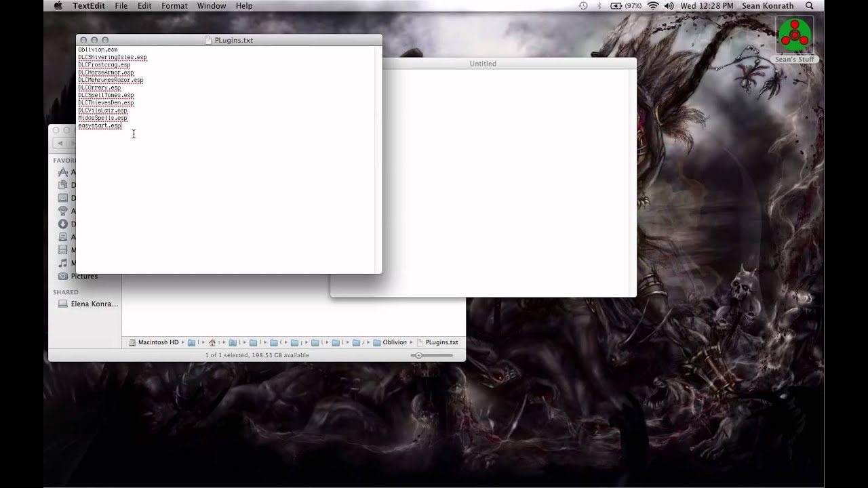Click the Bluetooth status icon

tap(599, 5)
